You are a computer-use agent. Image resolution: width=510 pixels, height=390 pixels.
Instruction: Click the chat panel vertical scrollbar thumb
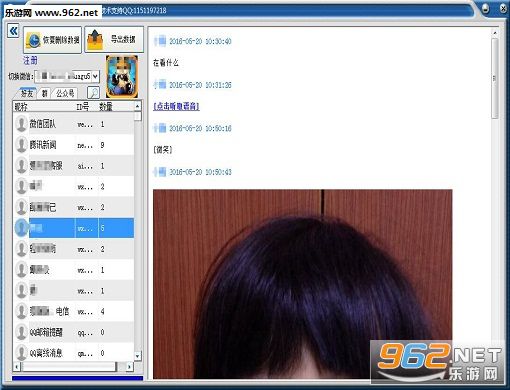[x=495, y=78]
